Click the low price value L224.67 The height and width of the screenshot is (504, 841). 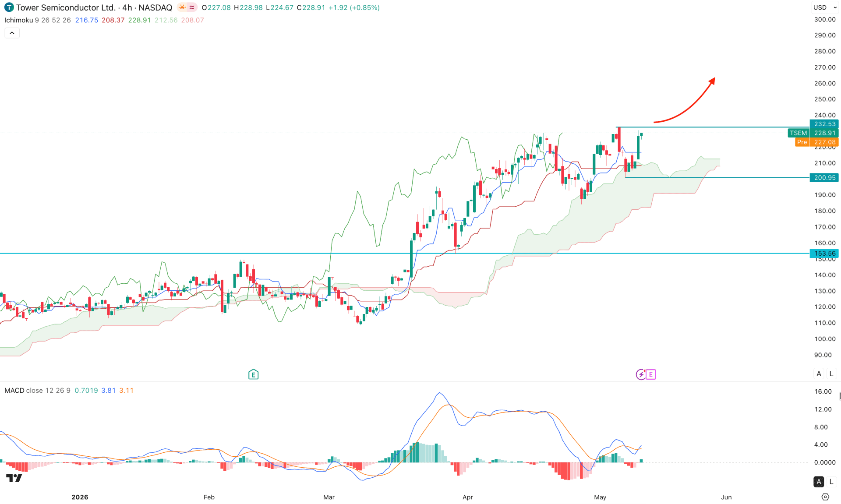(279, 7)
